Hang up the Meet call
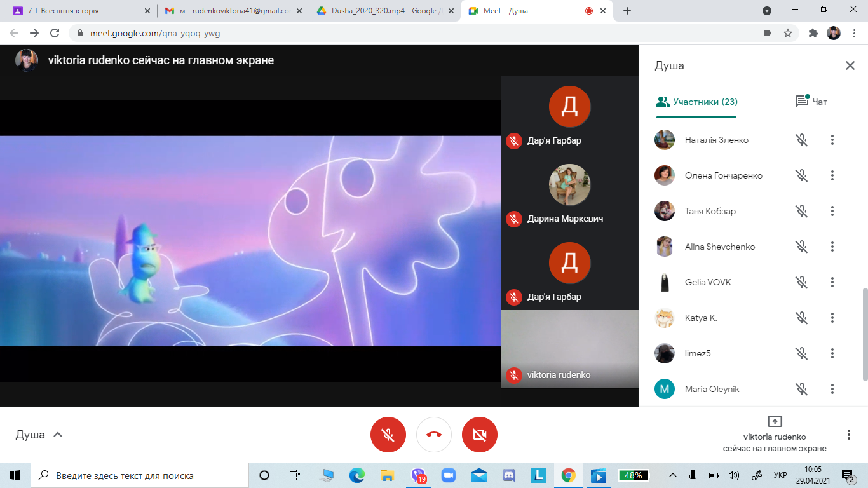 point(434,435)
